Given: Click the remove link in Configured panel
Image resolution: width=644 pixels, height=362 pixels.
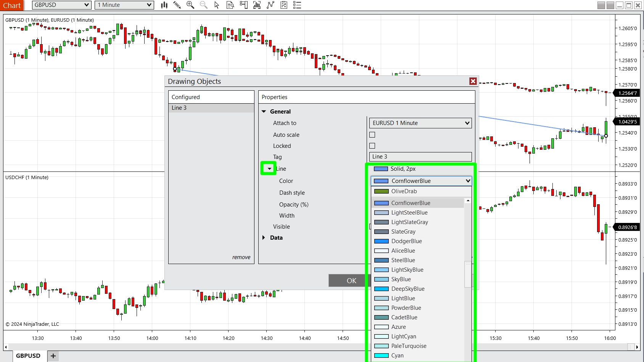Looking at the screenshot, I should 241,258.
